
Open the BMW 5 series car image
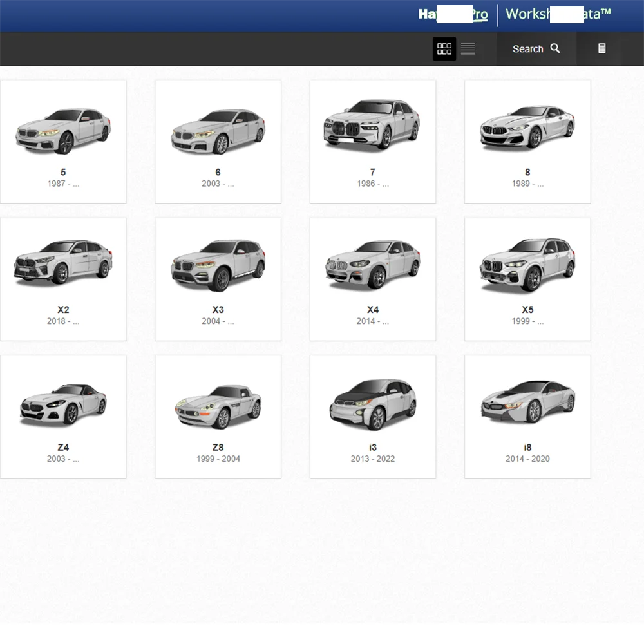(x=63, y=131)
